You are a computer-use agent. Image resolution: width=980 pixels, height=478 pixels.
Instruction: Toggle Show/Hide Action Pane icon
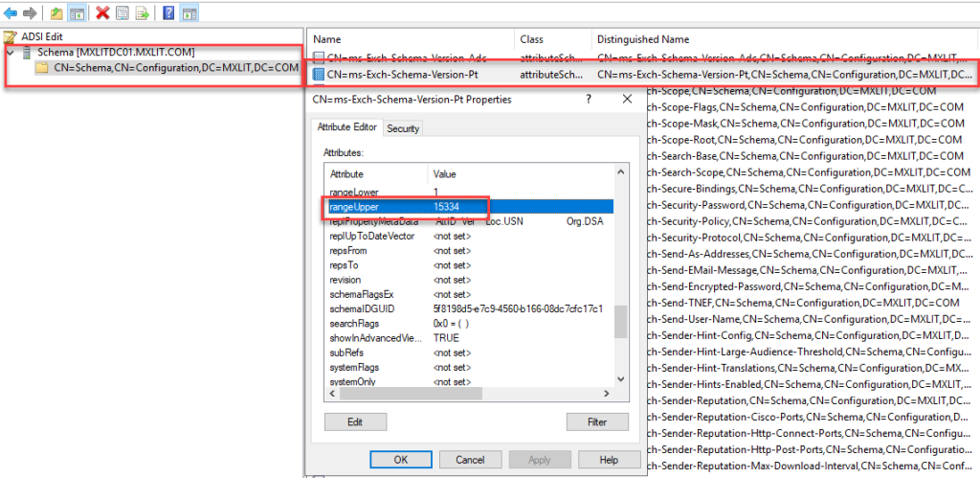[189, 13]
